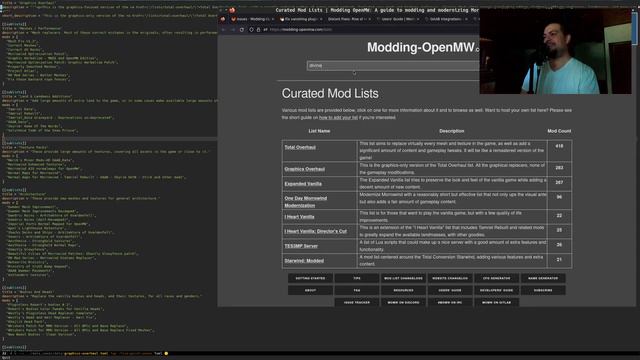Screen dimensions: 640x360
Task: Go forward in the browser
Action: coord(233,29)
